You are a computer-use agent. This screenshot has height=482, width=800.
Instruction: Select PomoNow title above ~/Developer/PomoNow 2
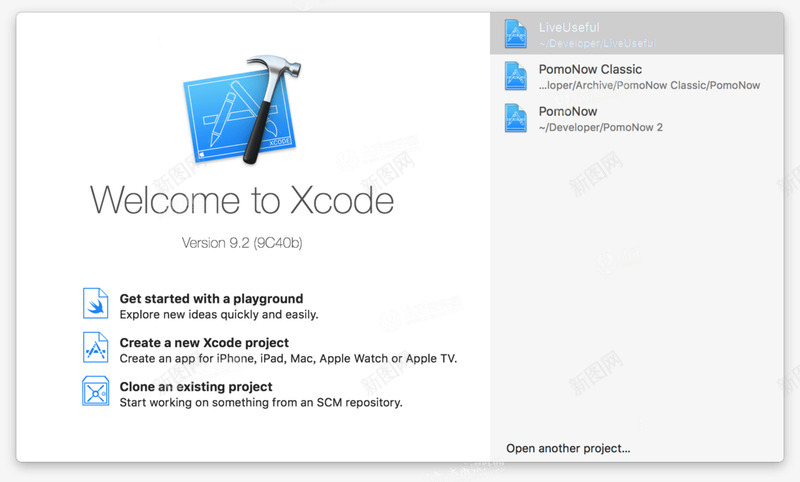[x=568, y=111]
